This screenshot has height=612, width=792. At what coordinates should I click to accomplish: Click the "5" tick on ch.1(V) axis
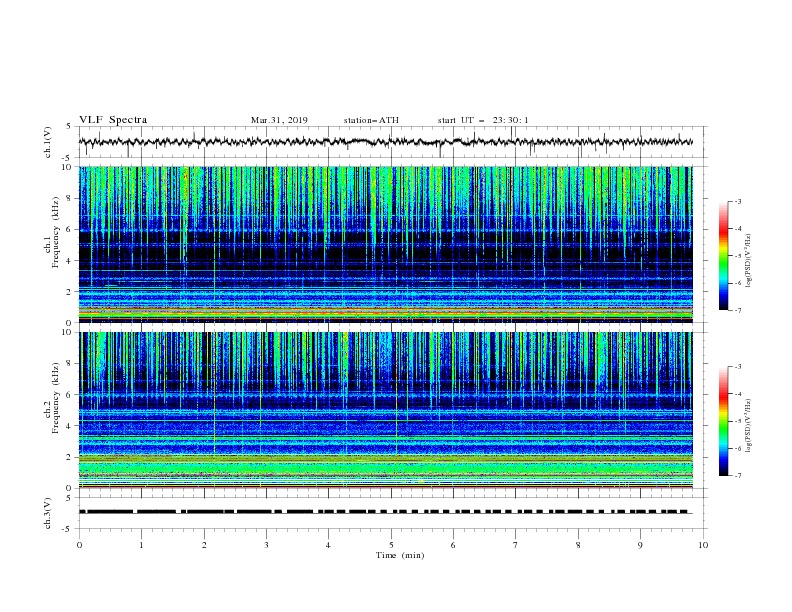coord(70,126)
